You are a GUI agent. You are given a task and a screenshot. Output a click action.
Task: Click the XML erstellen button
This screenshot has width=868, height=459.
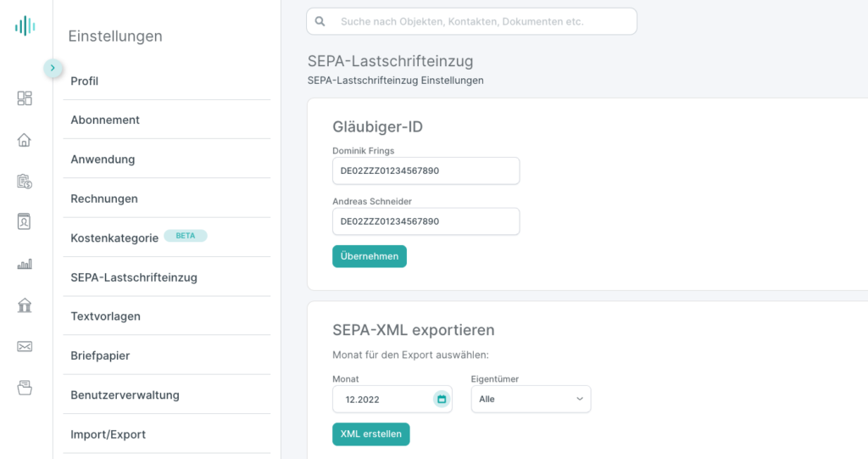coord(371,434)
